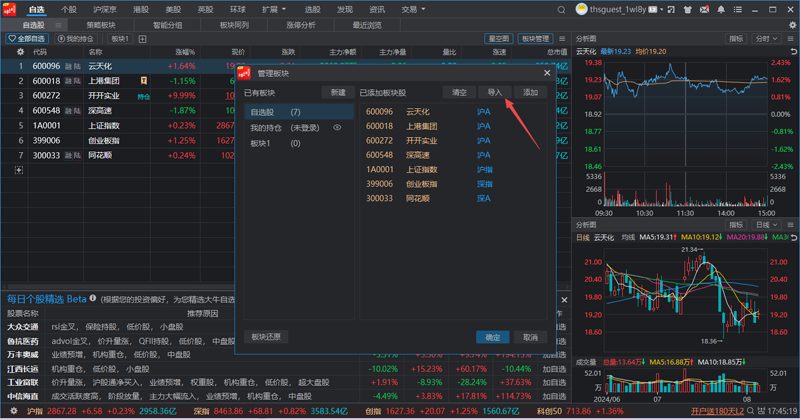Click the yellow note icon beside 上港集团
800x419 pixels.
click(x=144, y=81)
